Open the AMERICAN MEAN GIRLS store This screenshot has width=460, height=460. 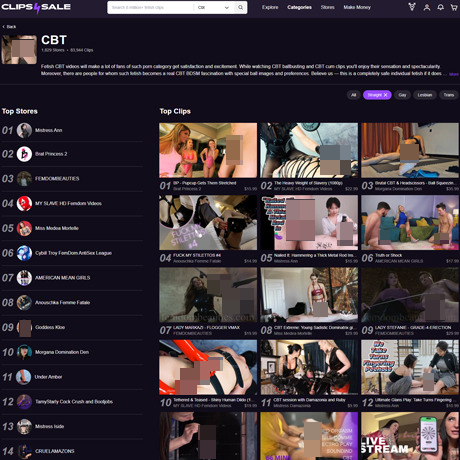coord(63,278)
